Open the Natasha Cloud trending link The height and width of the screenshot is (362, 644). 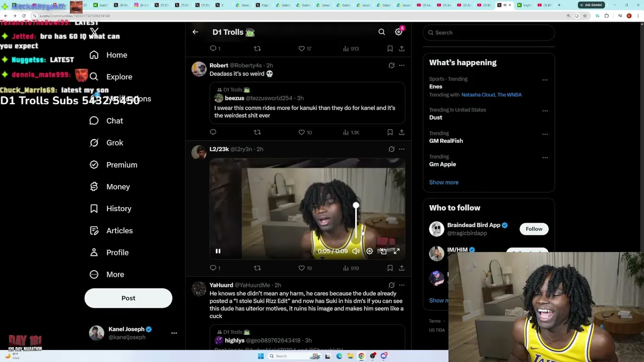478,95
